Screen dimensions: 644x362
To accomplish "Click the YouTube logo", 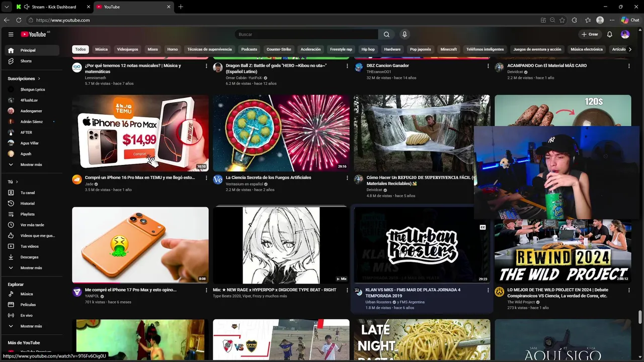I will [x=34, y=34].
